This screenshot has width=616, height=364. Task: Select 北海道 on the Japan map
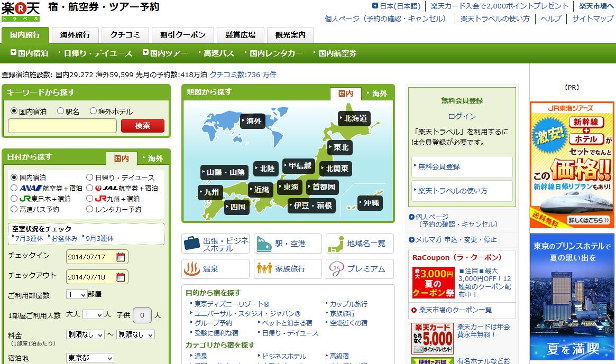[x=354, y=118]
